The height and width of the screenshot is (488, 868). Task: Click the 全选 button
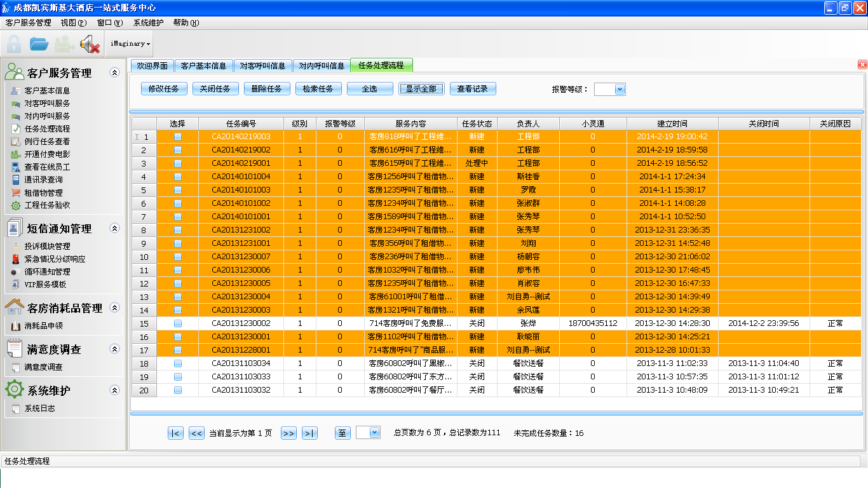(x=370, y=89)
